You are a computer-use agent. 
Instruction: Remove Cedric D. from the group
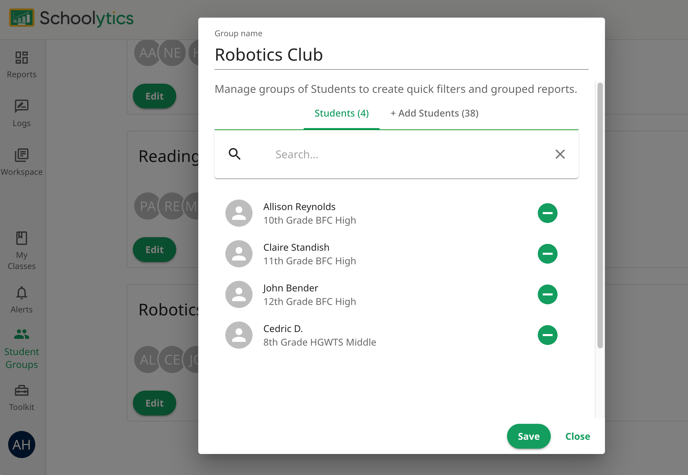coord(547,335)
